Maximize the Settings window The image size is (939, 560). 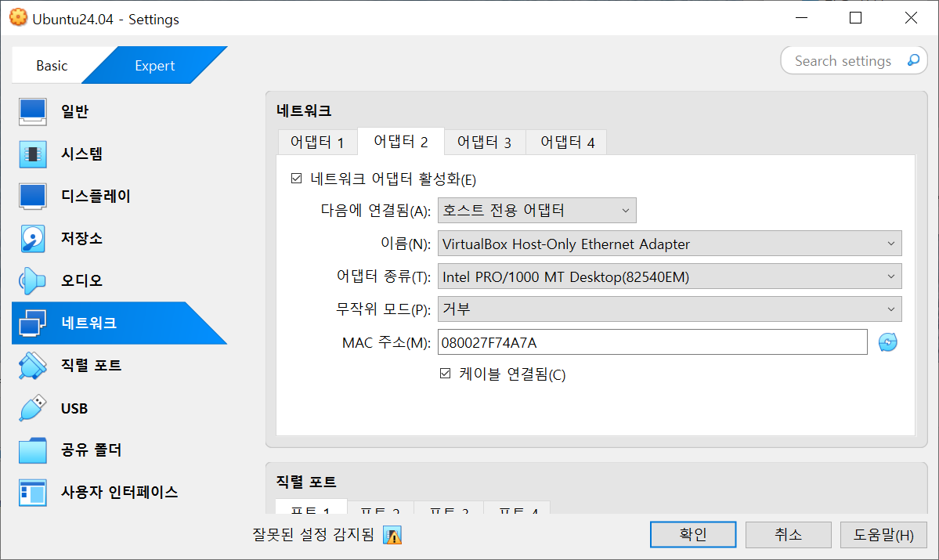[x=856, y=18]
